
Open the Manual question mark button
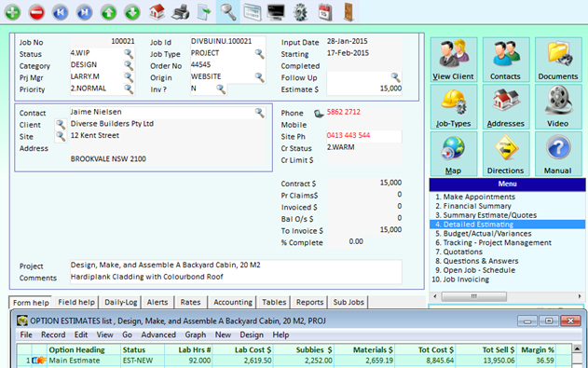(558, 154)
